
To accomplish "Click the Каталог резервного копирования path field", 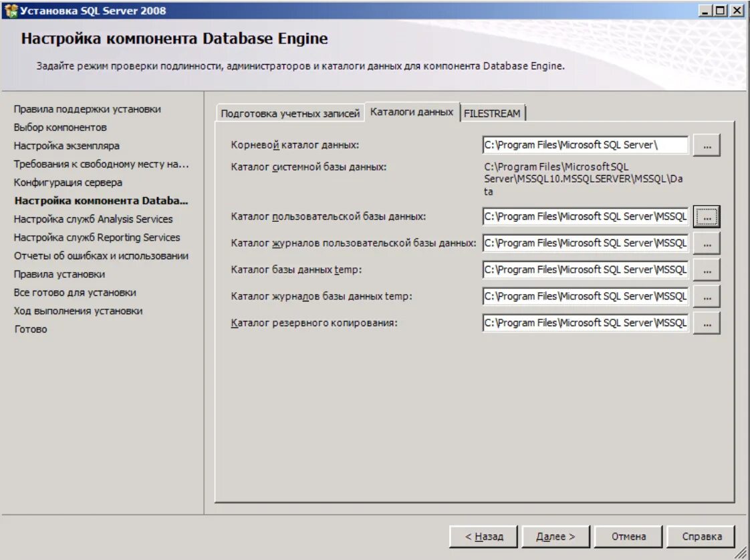I will coord(586,323).
